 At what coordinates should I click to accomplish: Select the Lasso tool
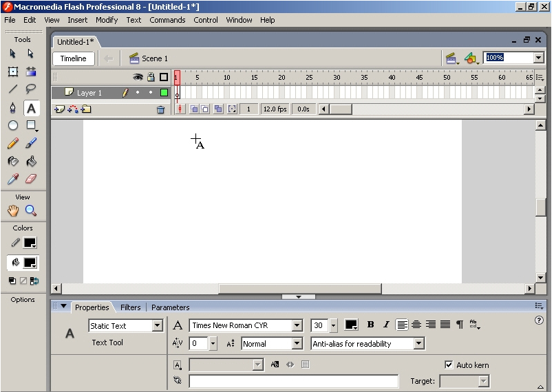31,89
